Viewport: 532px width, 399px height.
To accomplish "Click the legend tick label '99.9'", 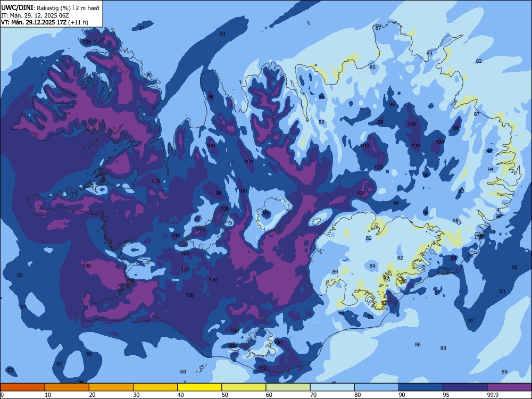I will click(493, 395).
